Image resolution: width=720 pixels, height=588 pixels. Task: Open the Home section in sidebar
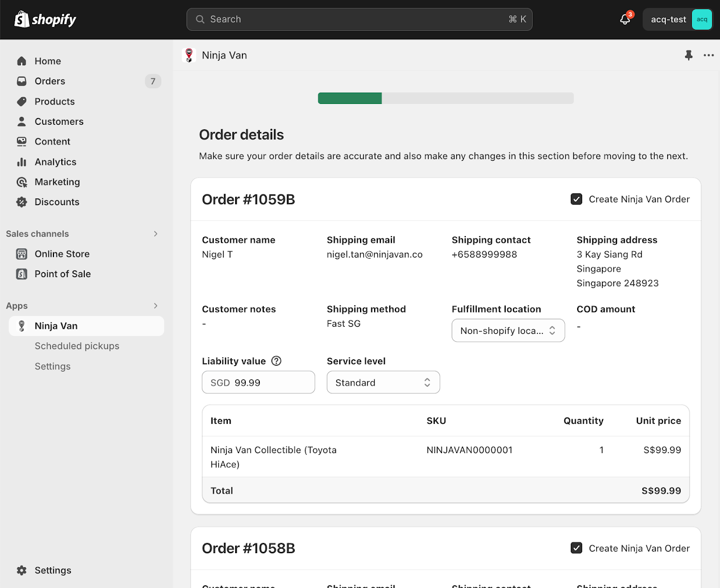[48, 61]
